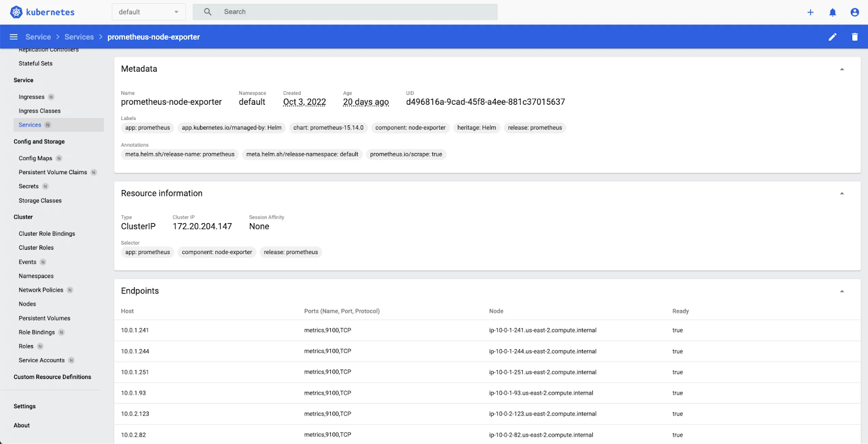Edit service with the pencil icon
The image size is (868, 444).
pyautogui.click(x=833, y=37)
